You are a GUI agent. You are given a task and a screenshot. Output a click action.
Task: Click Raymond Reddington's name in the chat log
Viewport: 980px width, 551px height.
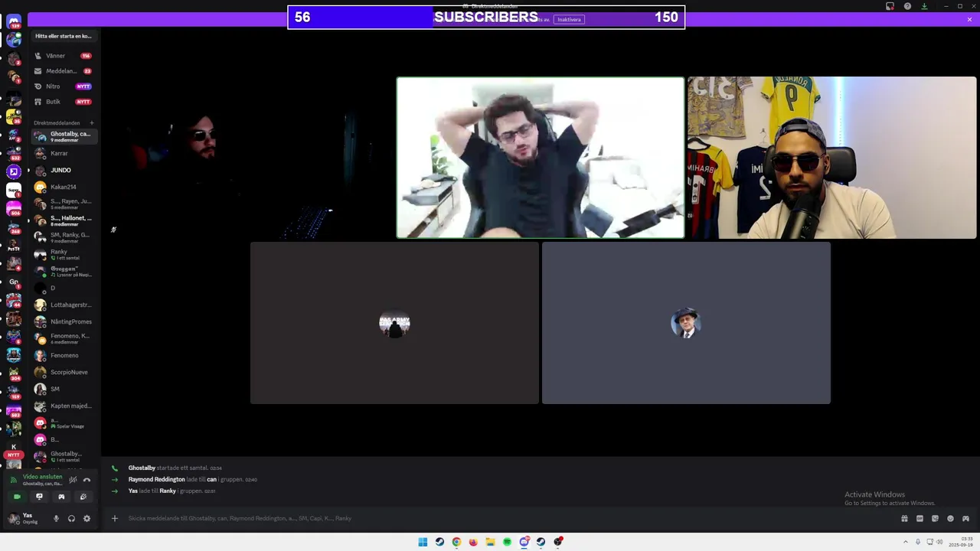coord(156,479)
